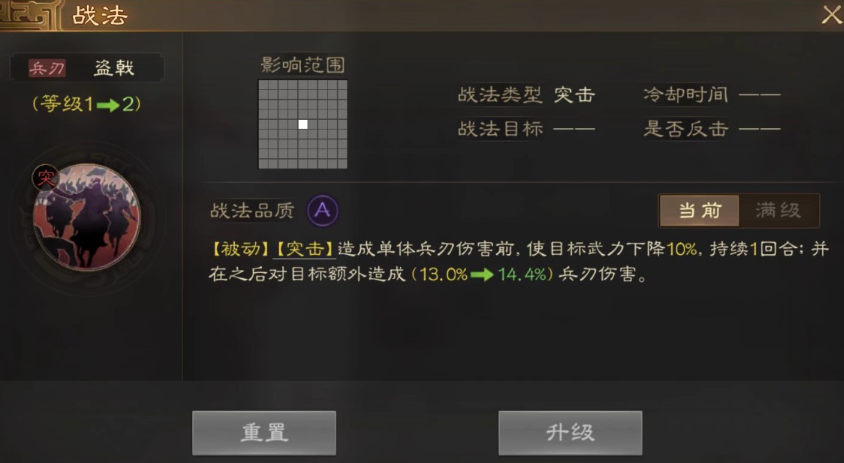Click the ornate corner emblem beside 战法 title
This screenshot has height=463, width=844.
click(x=29, y=15)
